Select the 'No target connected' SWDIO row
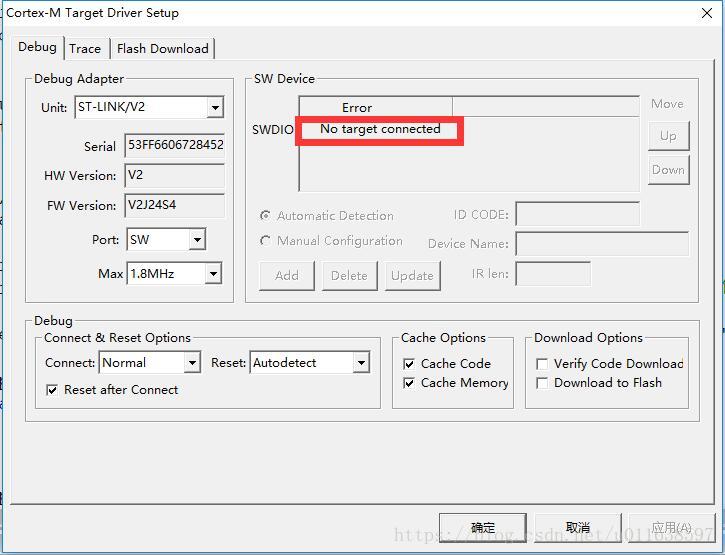This screenshot has width=725, height=555. coord(380,129)
